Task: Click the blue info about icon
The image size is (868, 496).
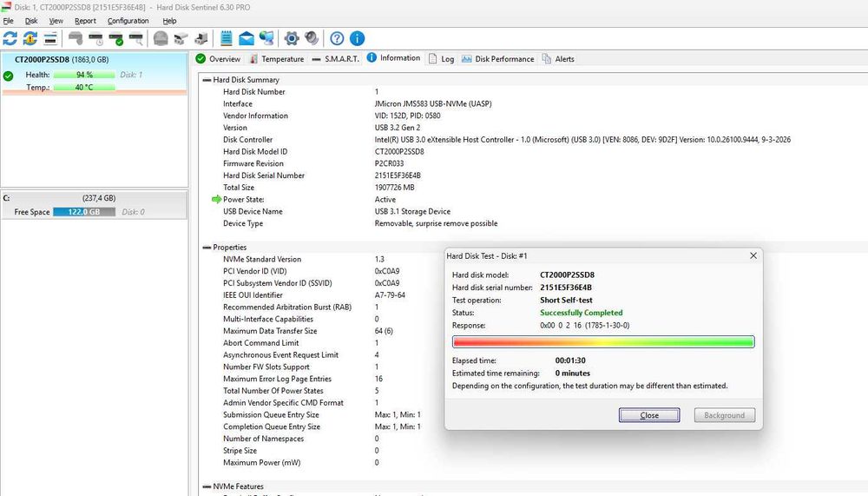Action: pos(357,38)
